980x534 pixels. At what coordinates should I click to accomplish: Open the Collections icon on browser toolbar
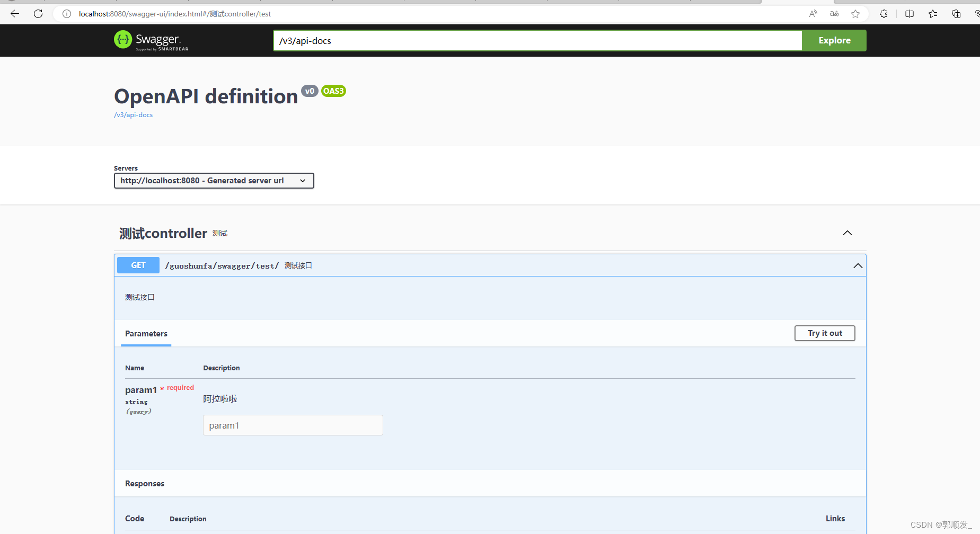coord(956,14)
